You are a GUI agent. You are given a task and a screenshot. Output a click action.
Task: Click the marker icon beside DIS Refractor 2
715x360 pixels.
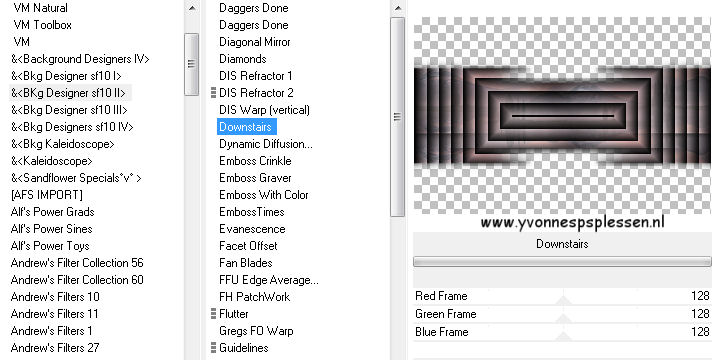coord(213,93)
